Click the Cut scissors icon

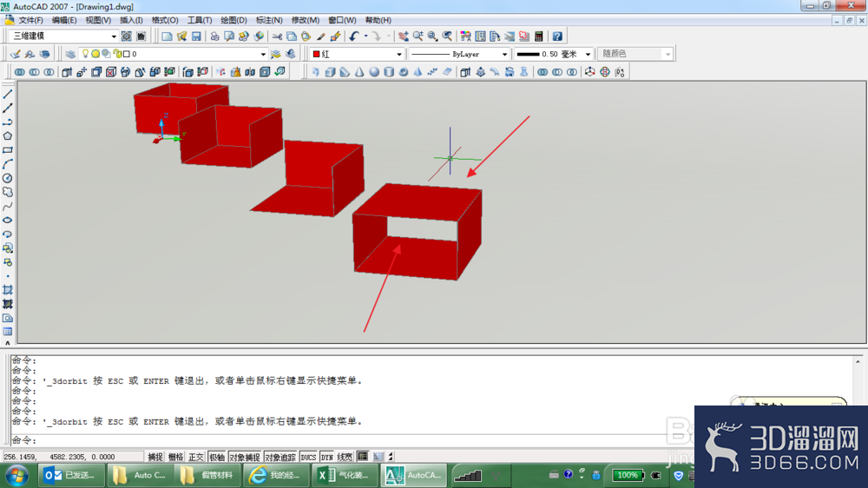pos(277,36)
